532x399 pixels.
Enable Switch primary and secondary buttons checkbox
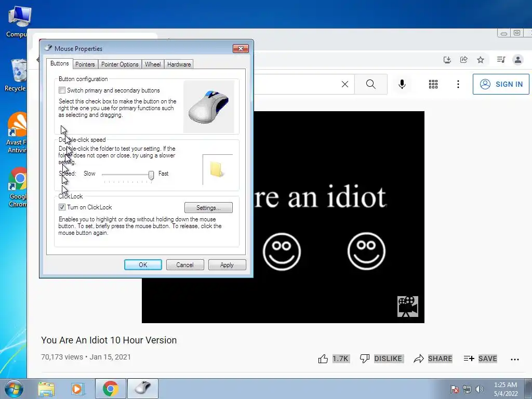click(x=62, y=90)
